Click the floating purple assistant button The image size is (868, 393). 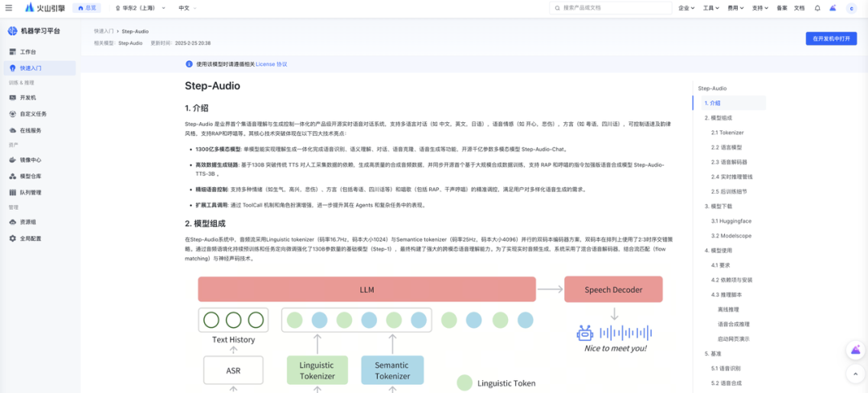[x=855, y=350]
